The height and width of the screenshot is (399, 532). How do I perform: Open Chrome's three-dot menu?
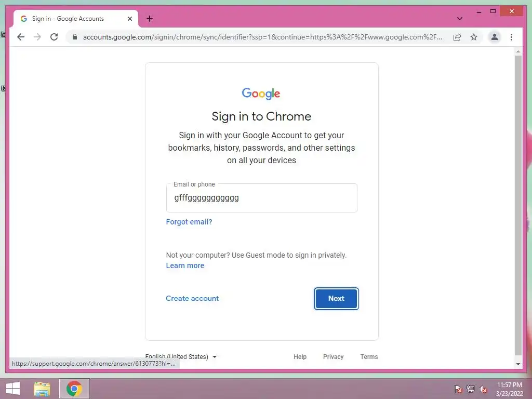[x=512, y=37]
